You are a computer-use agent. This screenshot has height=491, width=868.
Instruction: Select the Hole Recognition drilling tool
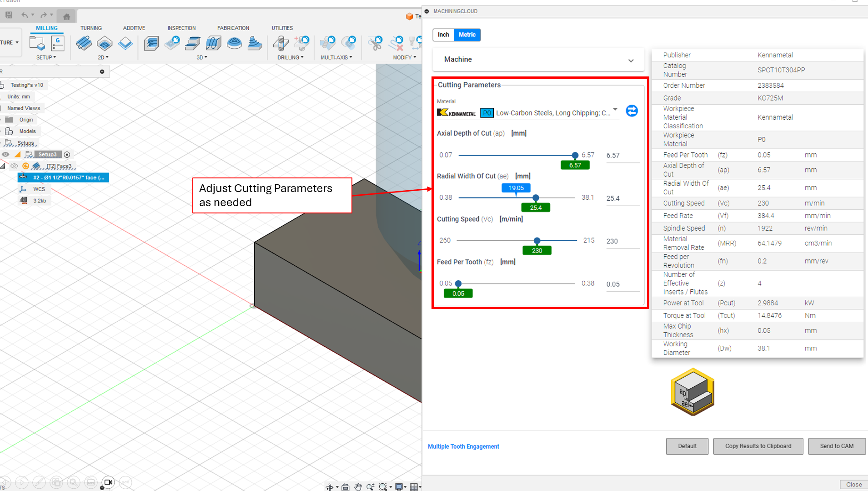(302, 44)
